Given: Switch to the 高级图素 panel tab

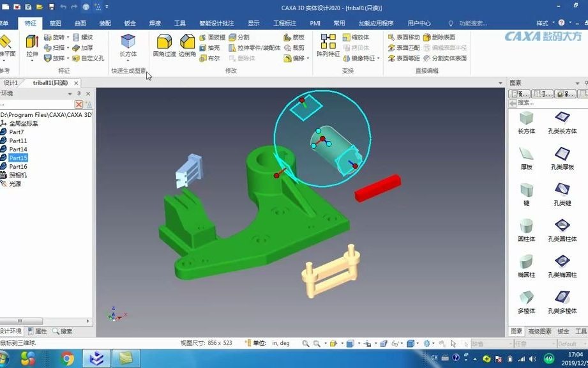Looking at the screenshot, I should click(538, 332).
